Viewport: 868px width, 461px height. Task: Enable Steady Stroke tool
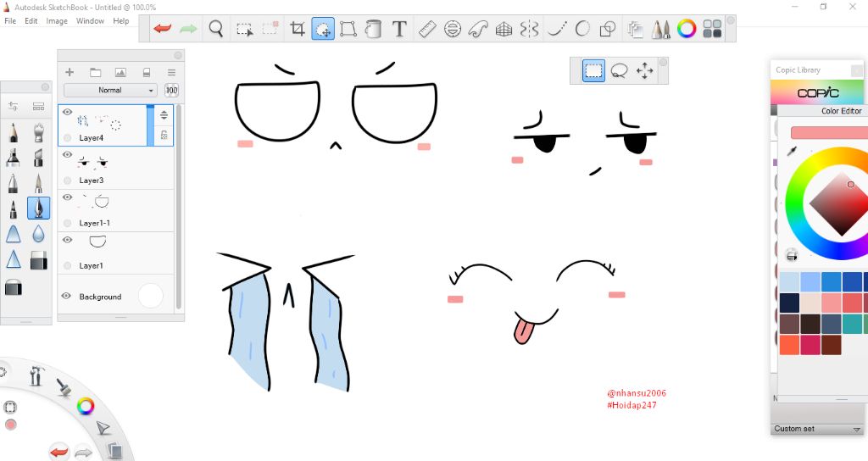coord(557,29)
